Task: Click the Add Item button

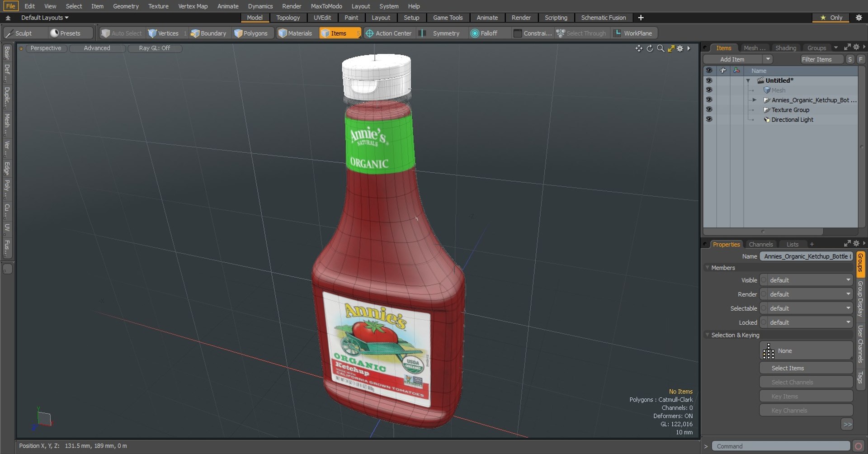Action: (x=732, y=59)
